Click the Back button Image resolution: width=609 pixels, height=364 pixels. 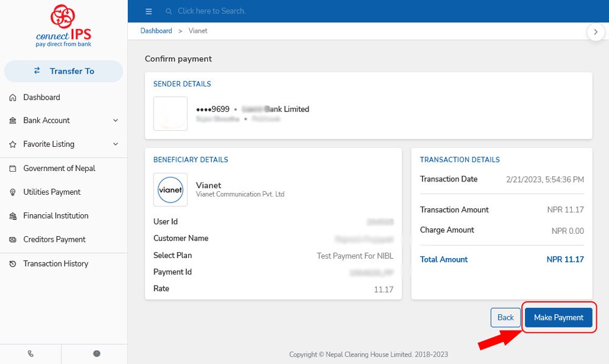click(505, 317)
